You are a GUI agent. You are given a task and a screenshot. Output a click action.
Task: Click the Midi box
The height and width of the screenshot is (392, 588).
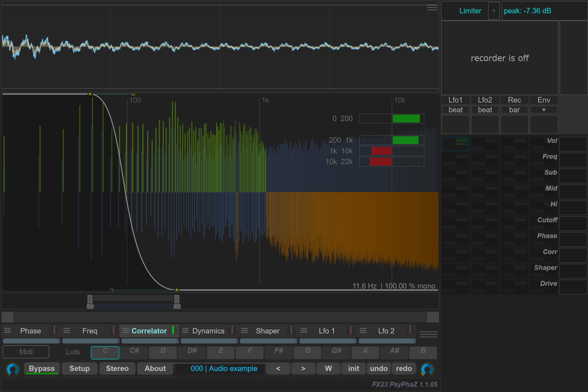[x=26, y=352]
